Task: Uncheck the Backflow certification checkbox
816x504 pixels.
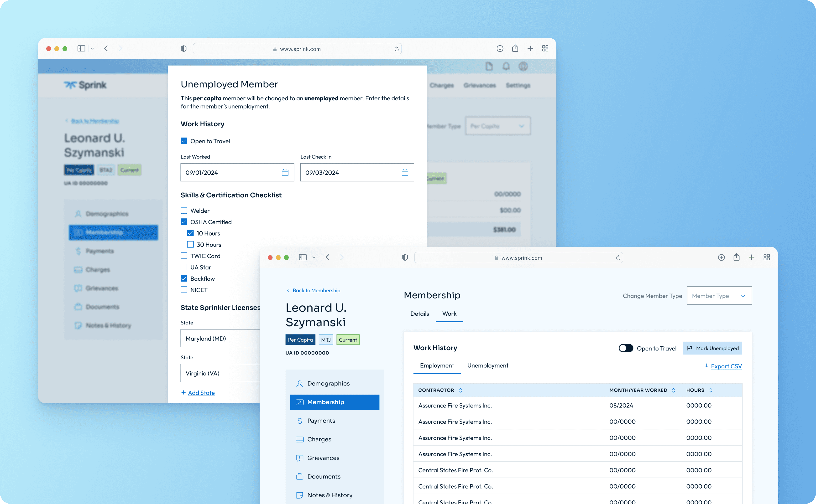Action: pyautogui.click(x=184, y=278)
